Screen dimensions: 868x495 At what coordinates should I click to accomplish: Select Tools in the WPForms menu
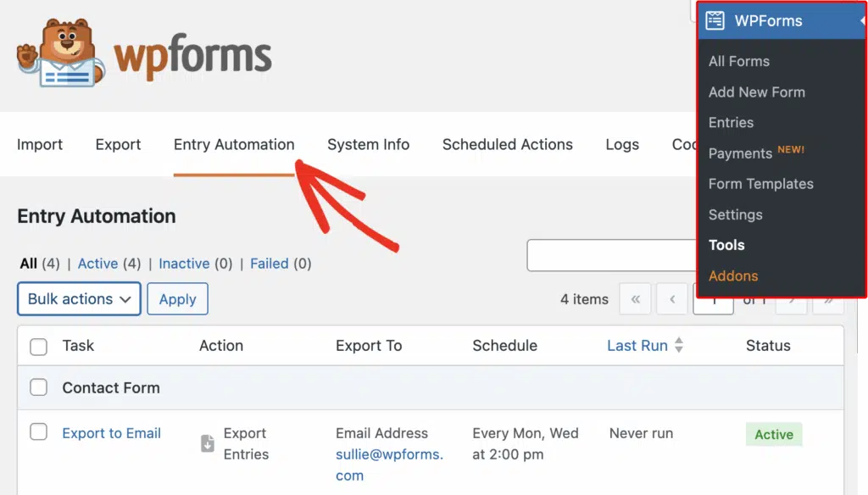[x=726, y=245]
